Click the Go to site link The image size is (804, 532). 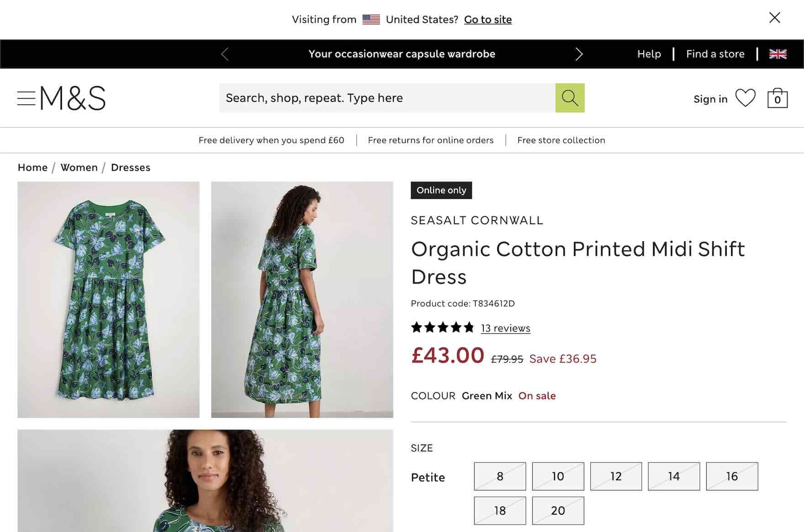pyautogui.click(x=487, y=20)
